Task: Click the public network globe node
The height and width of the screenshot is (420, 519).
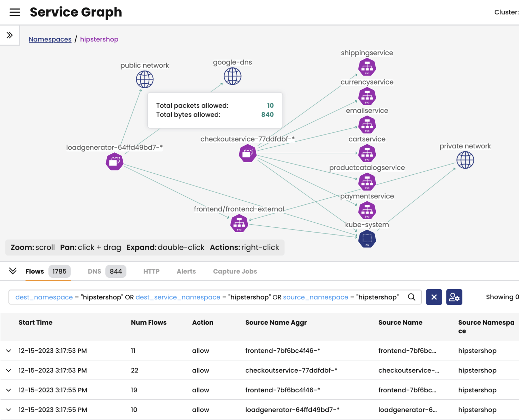Action: pyautogui.click(x=145, y=79)
